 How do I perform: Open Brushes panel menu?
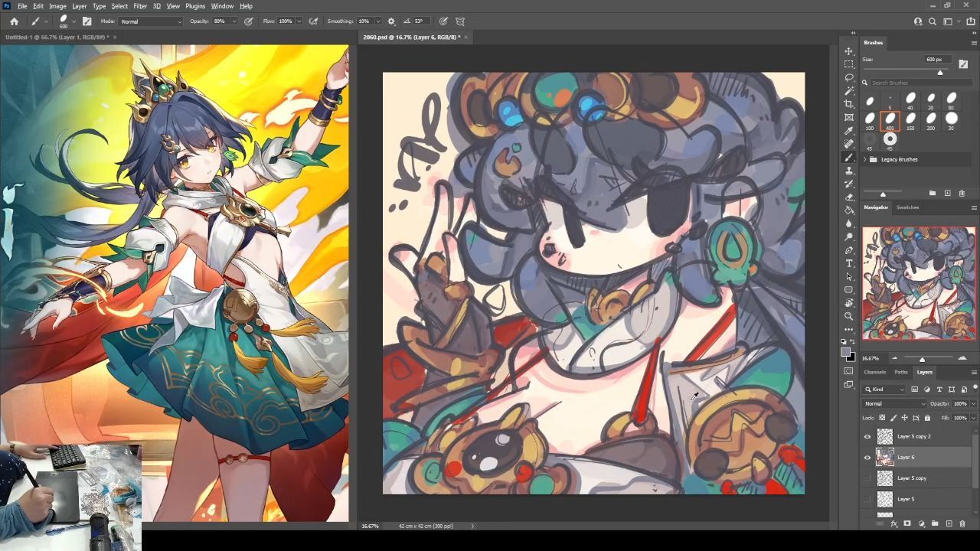[x=974, y=43]
